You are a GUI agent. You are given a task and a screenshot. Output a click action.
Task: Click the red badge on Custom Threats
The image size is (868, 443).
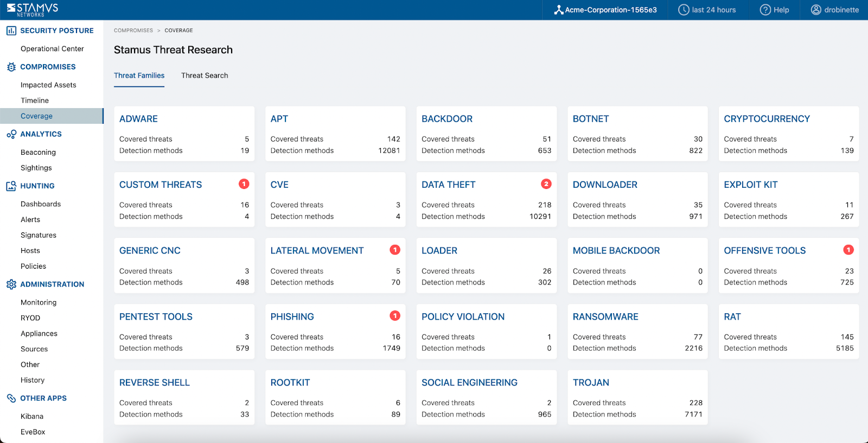(244, 184)
